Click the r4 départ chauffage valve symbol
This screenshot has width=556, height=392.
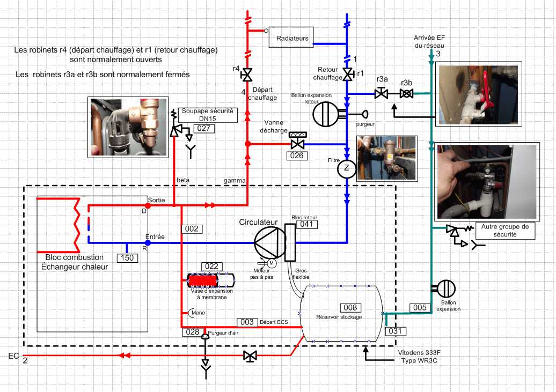(247, 73)
